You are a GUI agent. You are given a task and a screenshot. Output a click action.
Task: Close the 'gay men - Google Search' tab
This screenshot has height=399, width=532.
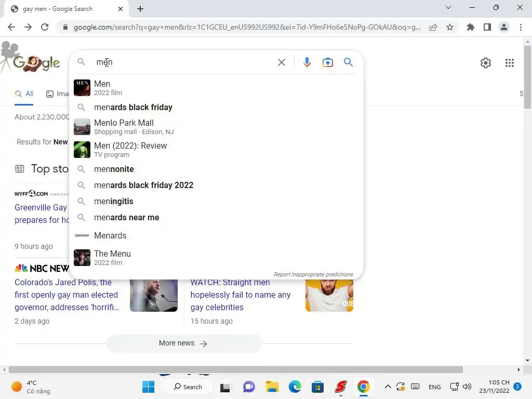[121, 9]
